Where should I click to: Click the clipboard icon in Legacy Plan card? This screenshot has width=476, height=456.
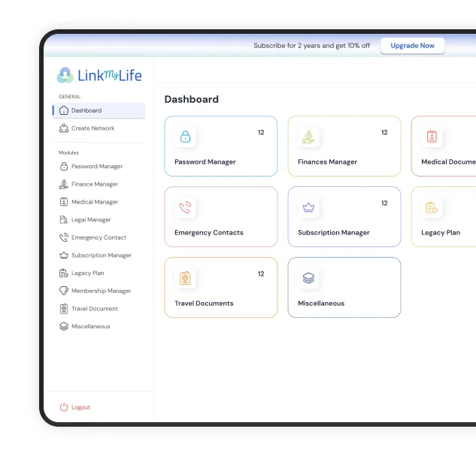(432, 207)
